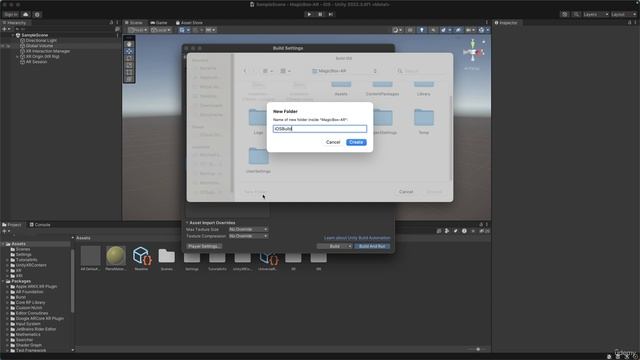Click the Sign in button
The image size is (640, 360).
[x=11, y=14]
